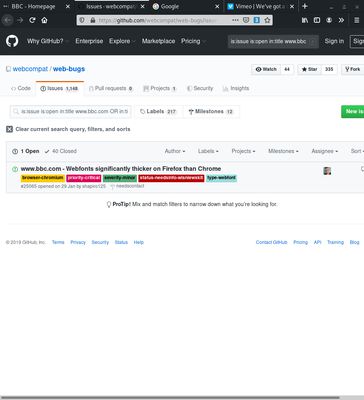Show more tools overflow chevron
The width and height of the screenshot is (364, 400).
pos(341,20)
